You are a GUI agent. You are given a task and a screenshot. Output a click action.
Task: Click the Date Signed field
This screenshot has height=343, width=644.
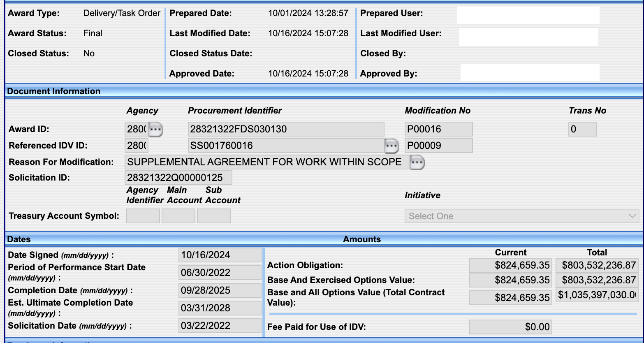tap(220, 255)
